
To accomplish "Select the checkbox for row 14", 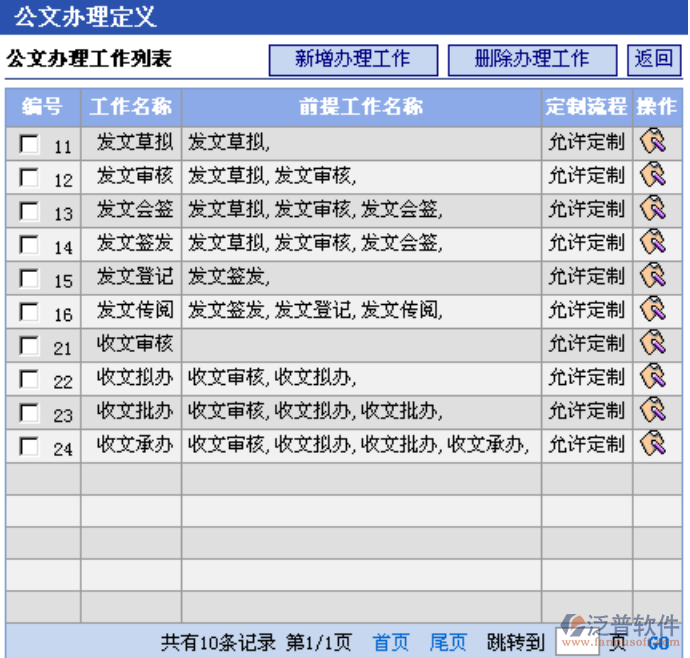I will [x=29, y=245].
